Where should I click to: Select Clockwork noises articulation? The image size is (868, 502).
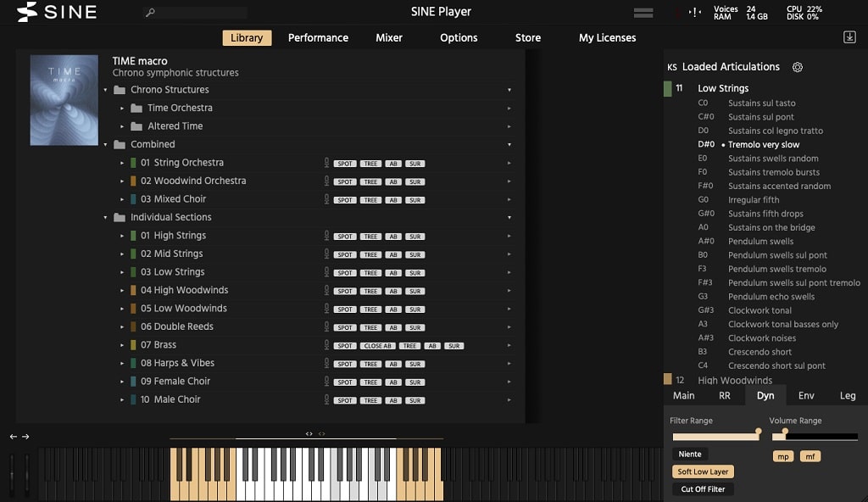point(762,338)
